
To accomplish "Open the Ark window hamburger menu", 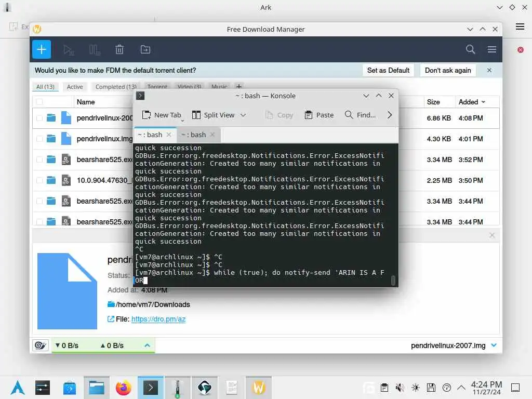I will 520,26.
